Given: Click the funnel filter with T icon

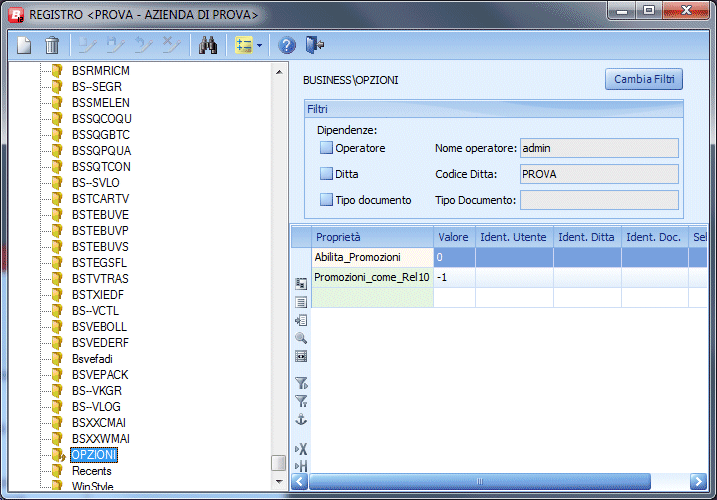Looking at the screenshot, I should (x=301, y=401).
